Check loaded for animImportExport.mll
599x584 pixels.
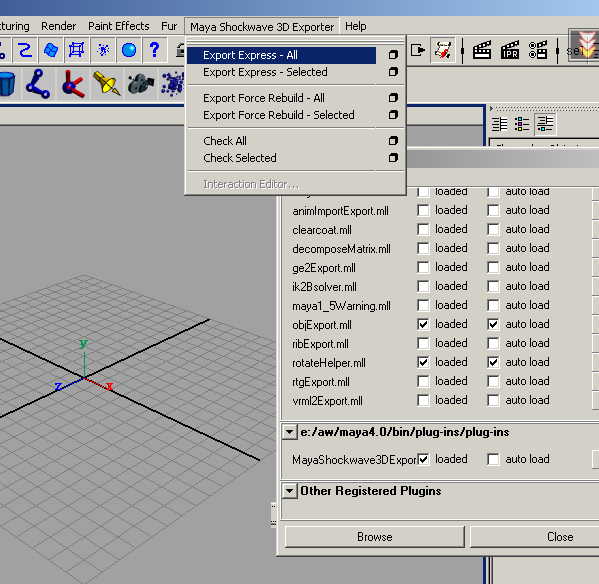pos(423,210)
